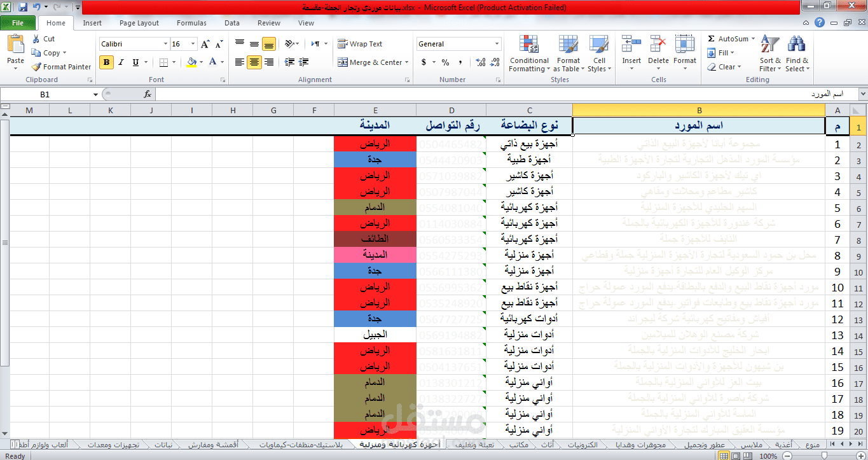
Task: Decrease font size with Shrink Font
Action: pyautogui.click(x=218, y=44)
